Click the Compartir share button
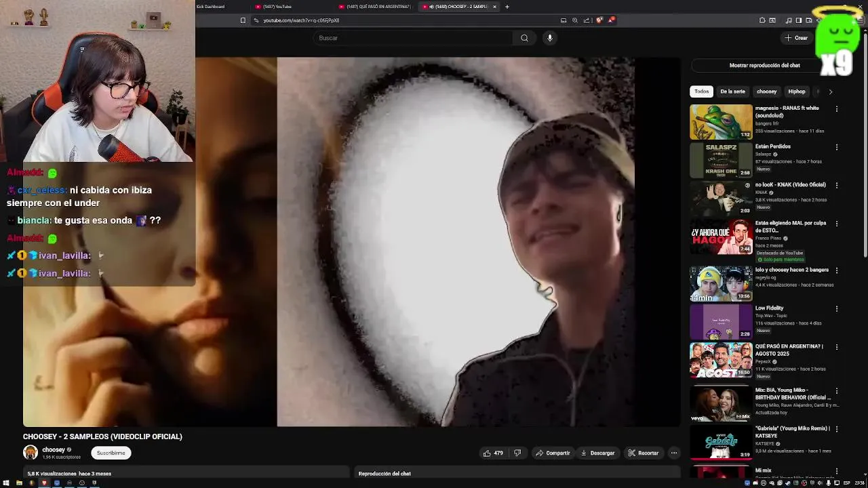 (x=552, y=453)
